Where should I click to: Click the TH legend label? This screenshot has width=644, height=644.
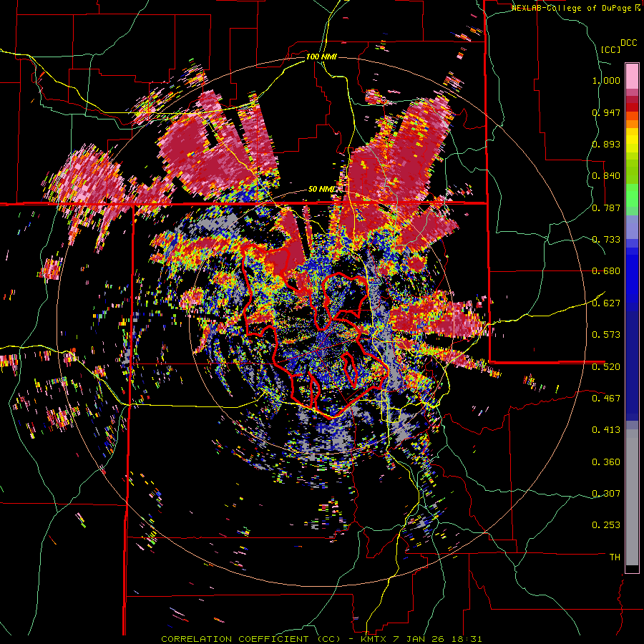615,557
